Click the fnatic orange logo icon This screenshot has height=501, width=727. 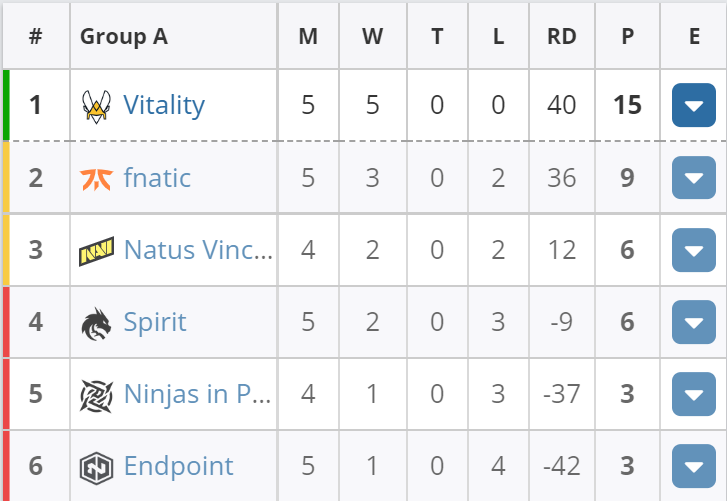96,179
